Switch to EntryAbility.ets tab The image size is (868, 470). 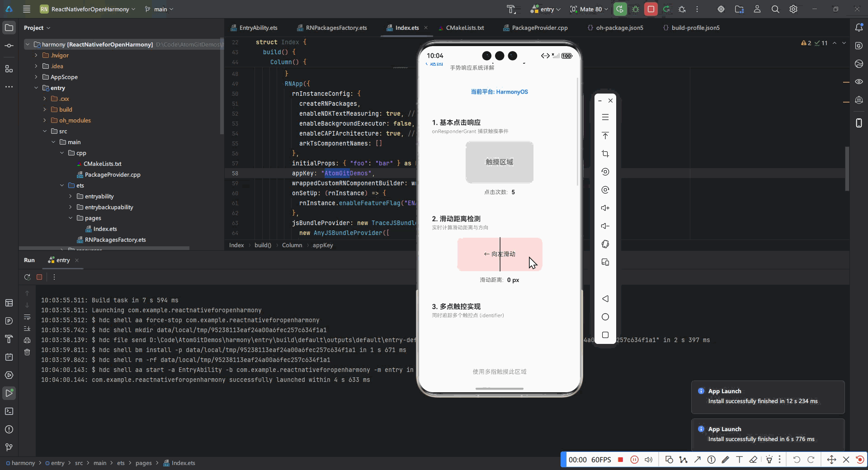pyautogui.click(x=254, y=28)
